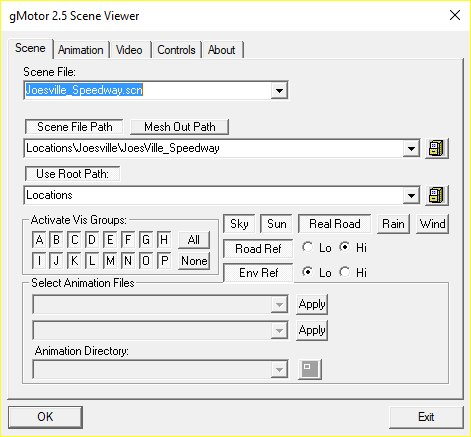Toggle vis group A button
Screen dimensions: 471x437
[x=39, y=240]
